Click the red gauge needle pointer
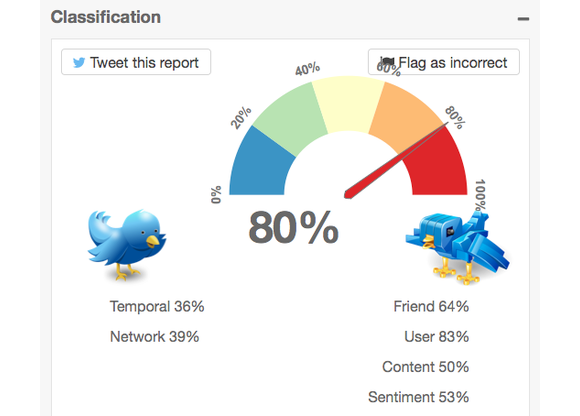This screenshot has width=580, height=416. click(x=395, y=161)
